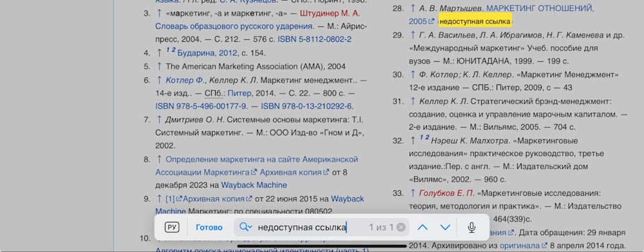The width and height of the screenshot is (644, 252).
Task: Select the text The American Marketing Association (AMA), 2004
Action: 256,66
